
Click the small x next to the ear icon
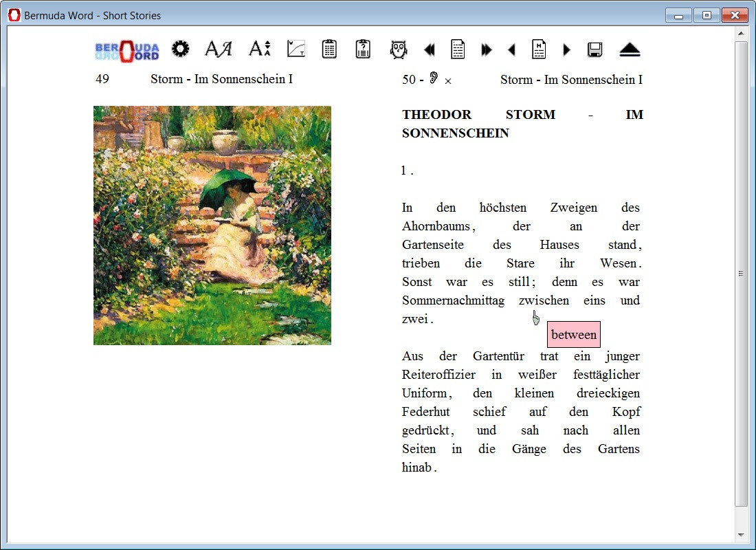(448, 81)
